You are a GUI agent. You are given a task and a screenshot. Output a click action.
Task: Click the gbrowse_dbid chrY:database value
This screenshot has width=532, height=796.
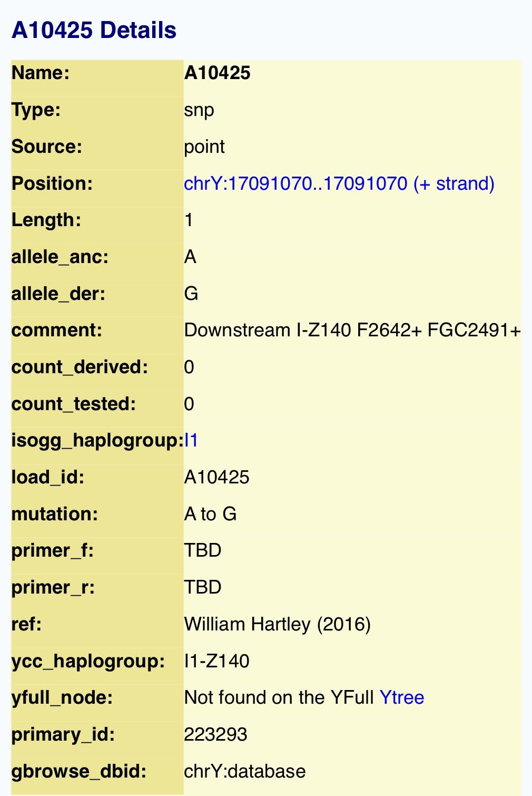pyautogui.click(x=245, y=771)
